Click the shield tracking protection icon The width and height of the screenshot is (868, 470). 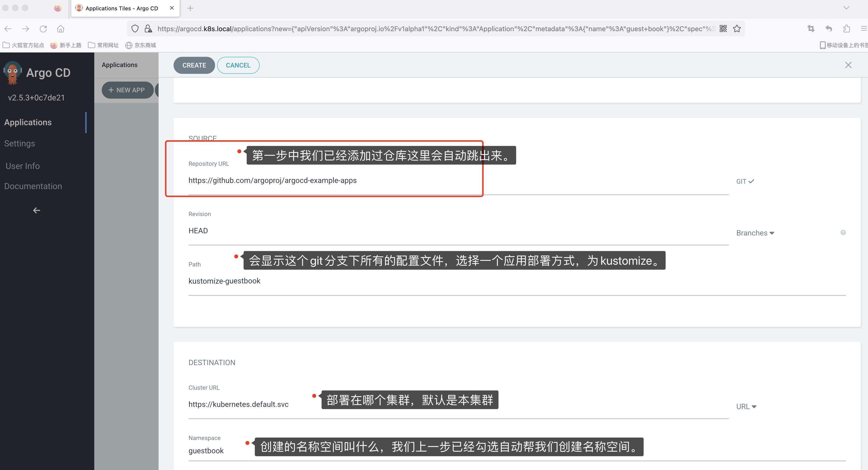(135, 29)
